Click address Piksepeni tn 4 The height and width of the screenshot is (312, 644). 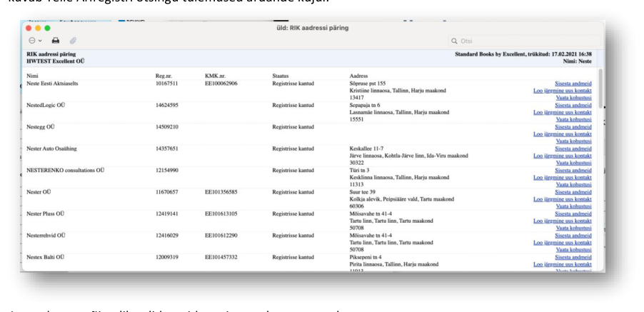[x=366, y=257]
